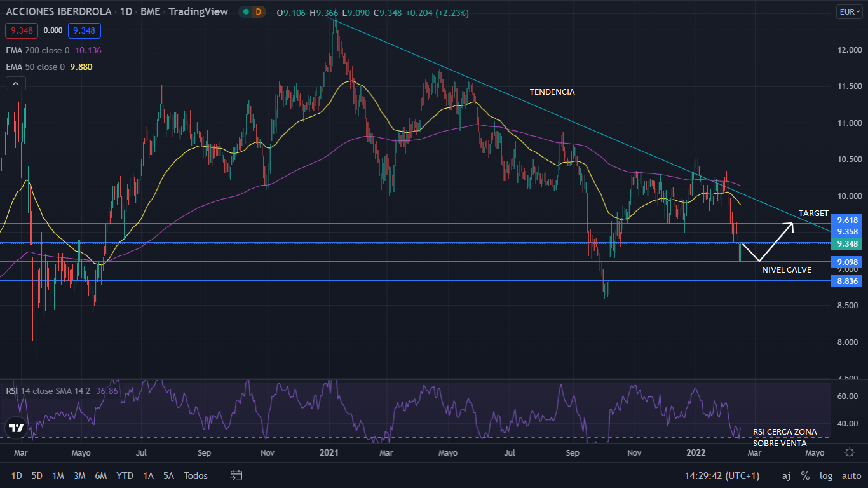Collapse the indicator legend with chevron
This screenshot has width=868, height=488.
[16, 83]
